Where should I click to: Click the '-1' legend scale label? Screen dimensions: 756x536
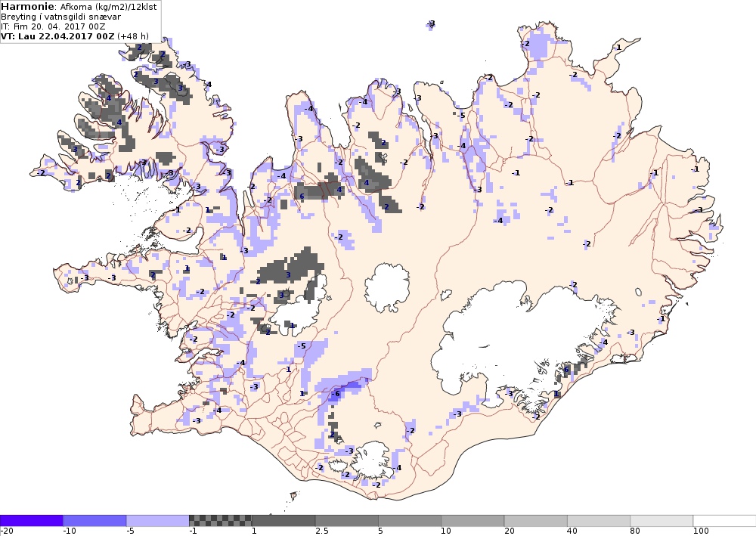pos(193,531)
